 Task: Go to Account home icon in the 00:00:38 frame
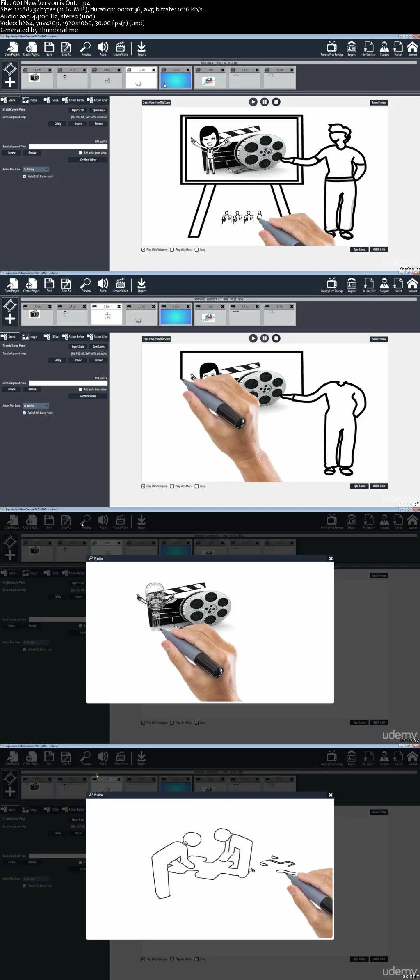(412, 285)
